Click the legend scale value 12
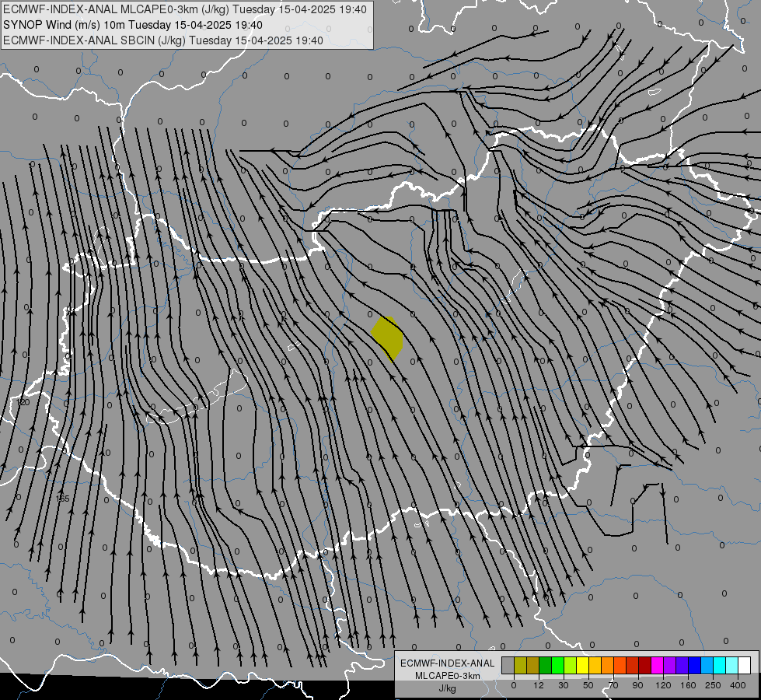 (x=539, y=685)
